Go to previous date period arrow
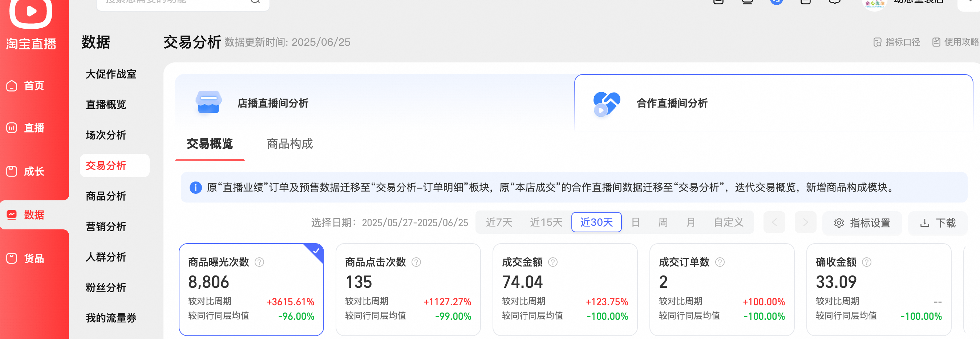The image size is (980, 339). pyautogui.click(x=774, y=222)
